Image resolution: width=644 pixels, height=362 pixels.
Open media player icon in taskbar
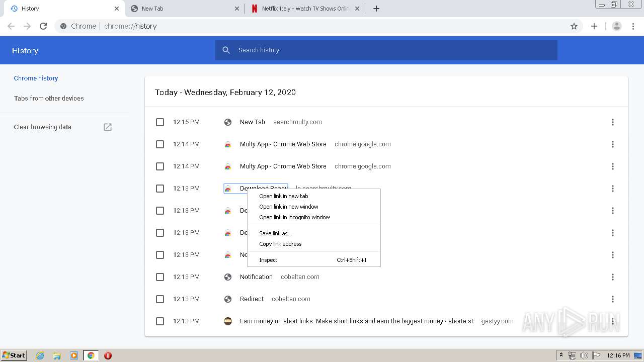tap(74, 355)
